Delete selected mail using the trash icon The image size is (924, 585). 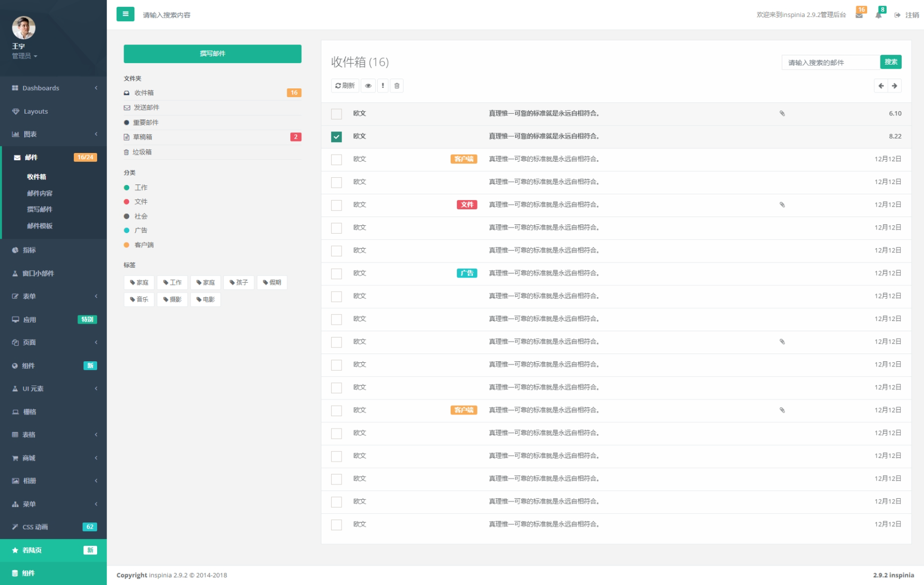pos(397,85)
